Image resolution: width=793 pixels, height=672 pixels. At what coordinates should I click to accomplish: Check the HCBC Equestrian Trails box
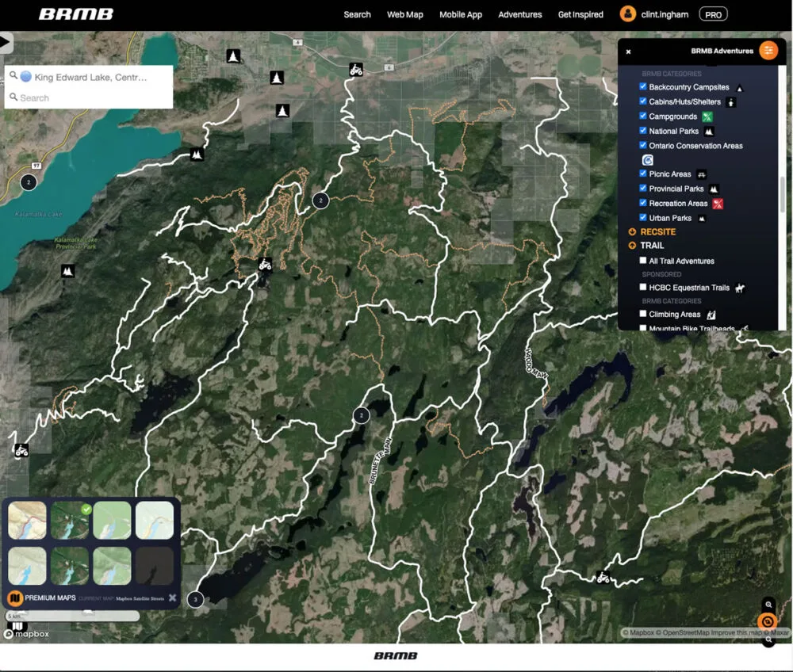pos(643,288)
